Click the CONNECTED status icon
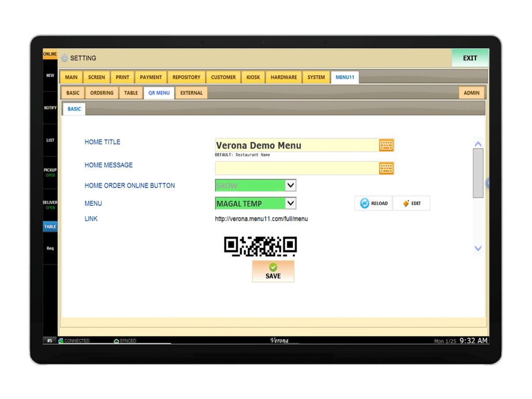The width and height of the screenshot is (532, 399). coord(61,341)
